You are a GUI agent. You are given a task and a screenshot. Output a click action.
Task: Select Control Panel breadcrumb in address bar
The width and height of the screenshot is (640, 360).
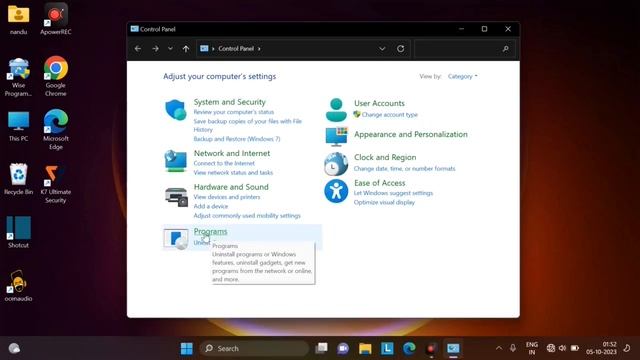coord(236,49)
